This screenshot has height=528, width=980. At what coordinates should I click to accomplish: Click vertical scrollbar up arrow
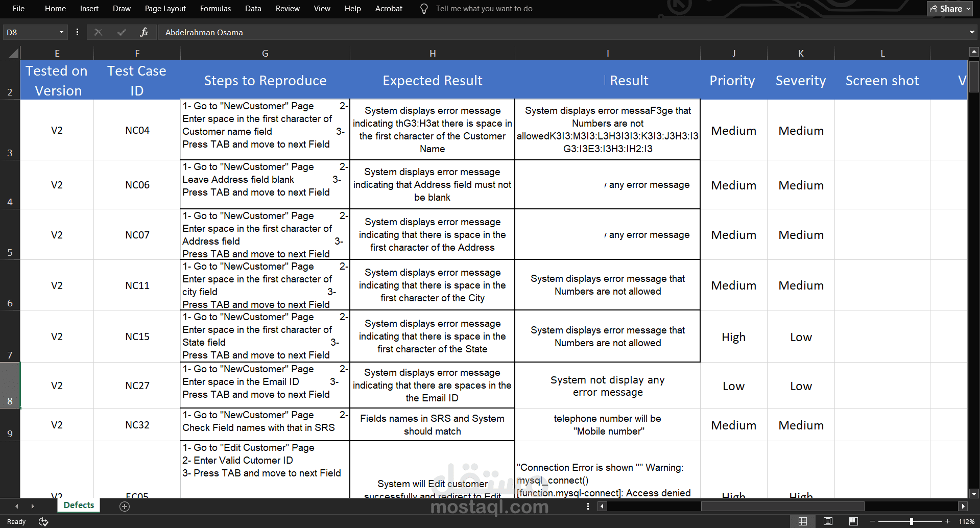974,52
